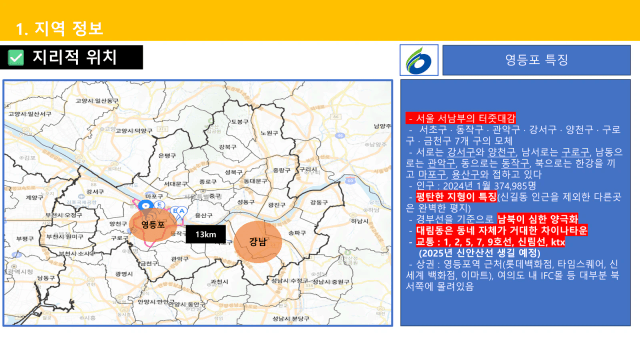Image resolution: width=640 pixels, height=360 pixels.
Task: Click the 강북구 label on the map
Action: (x=227, y=147)
